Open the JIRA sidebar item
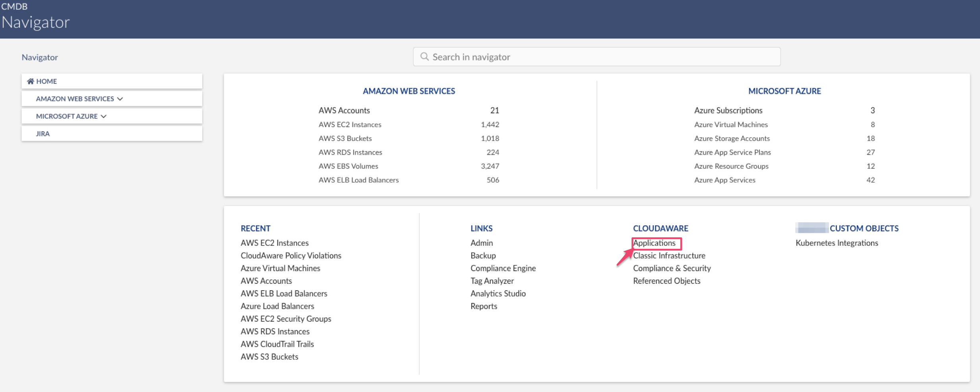 pyautogui.click(x=112, y=134)
